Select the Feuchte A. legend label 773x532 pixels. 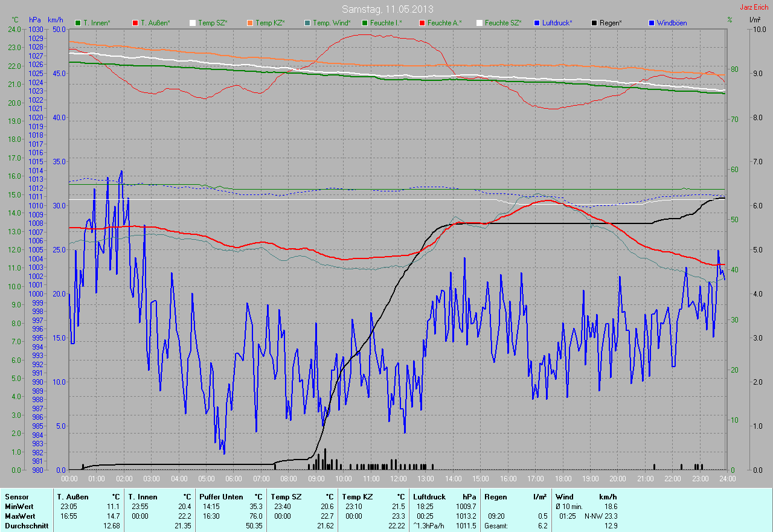(444, 23)
